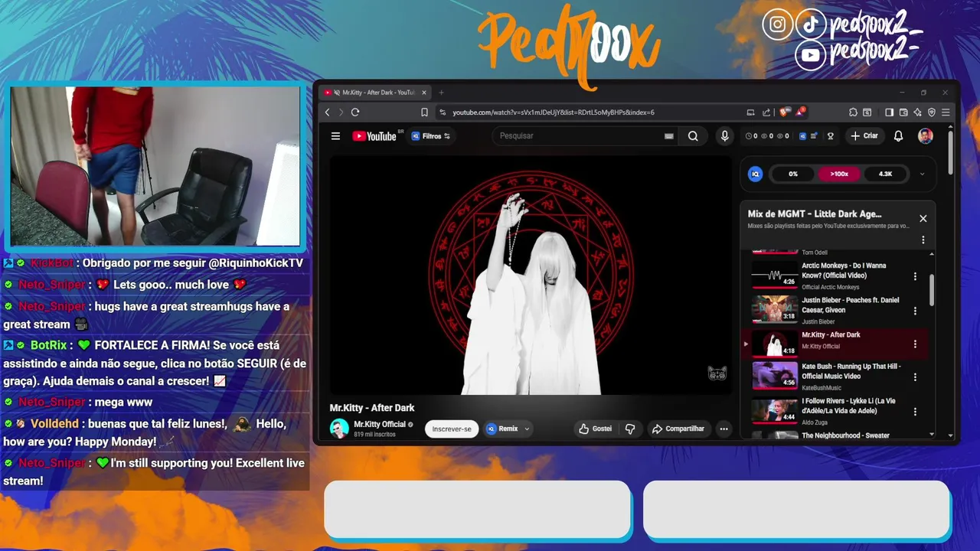Toggle the browser sidebar panel
This screenshot has width=980, height=551.
[x=889, y=112]
